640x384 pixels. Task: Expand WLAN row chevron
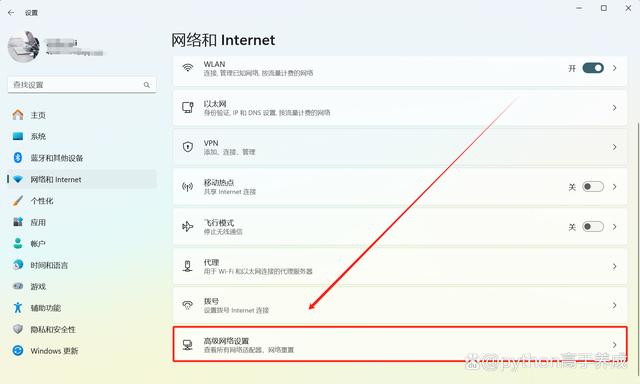(x=614, y=68)
